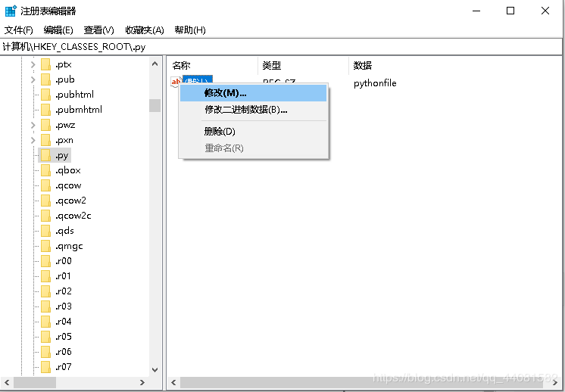Click the folder icon beside .pubmhtml

(x=45, y=110)
